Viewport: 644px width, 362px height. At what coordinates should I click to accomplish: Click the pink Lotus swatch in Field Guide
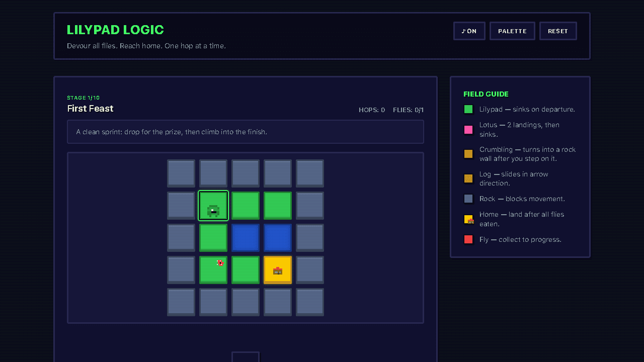tap(468, 130)
